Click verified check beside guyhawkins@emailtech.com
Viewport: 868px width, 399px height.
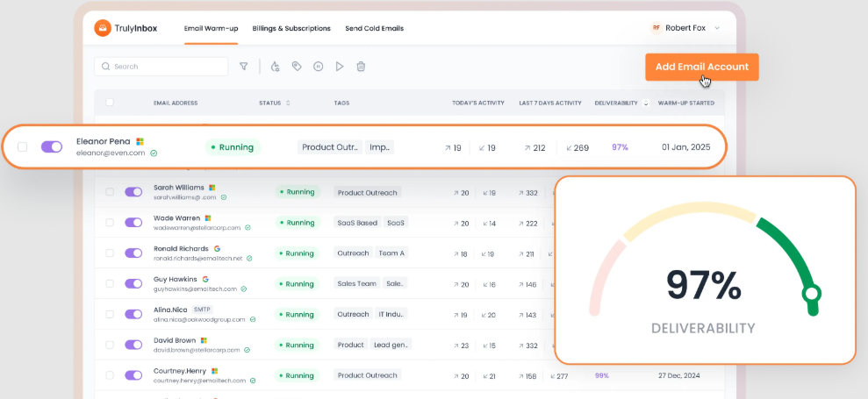click(x=244, y=289)
